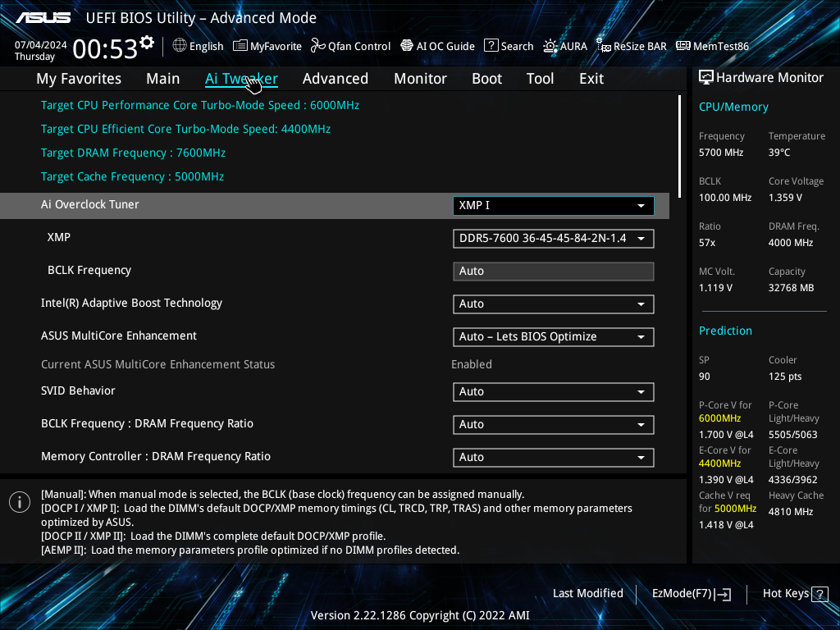840x630 pixels.
Task: Toggle the ReSize BAR icon
Action: [604, 46]
